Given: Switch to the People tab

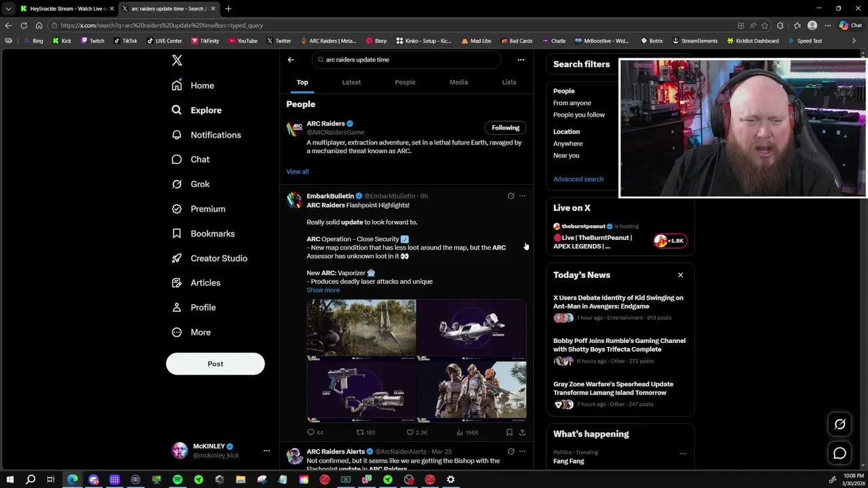Looking at the screenshot, I should 405,82.
